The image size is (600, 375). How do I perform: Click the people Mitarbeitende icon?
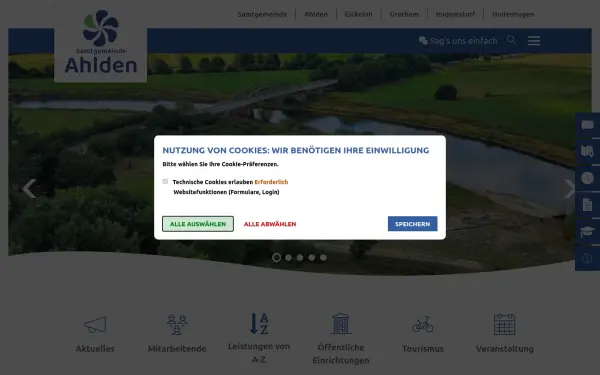pyautogui.click(x=177, y=324)
